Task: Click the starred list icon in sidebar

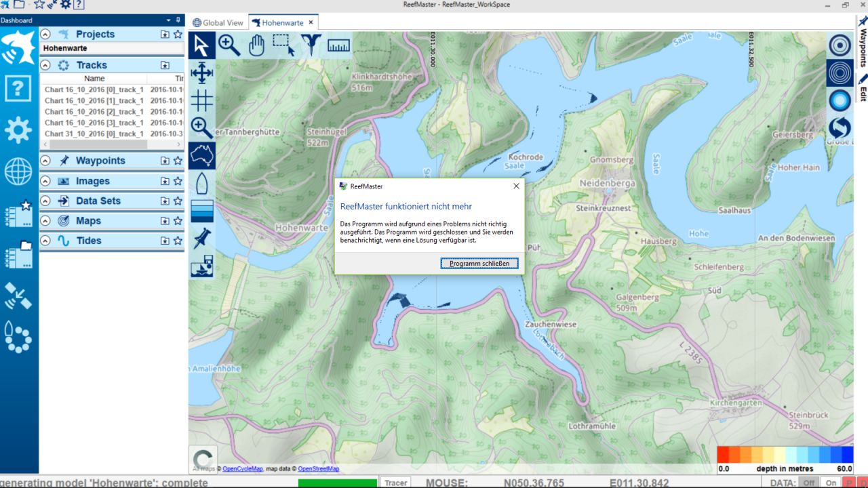Action: point(18,213)
